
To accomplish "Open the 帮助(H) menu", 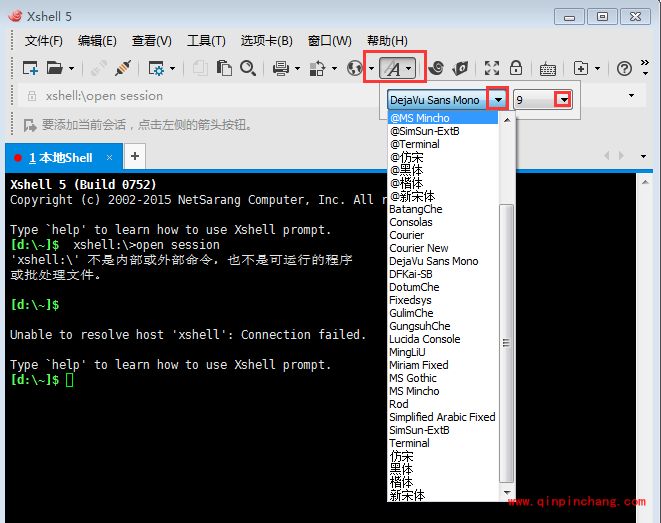I will 387,41.
